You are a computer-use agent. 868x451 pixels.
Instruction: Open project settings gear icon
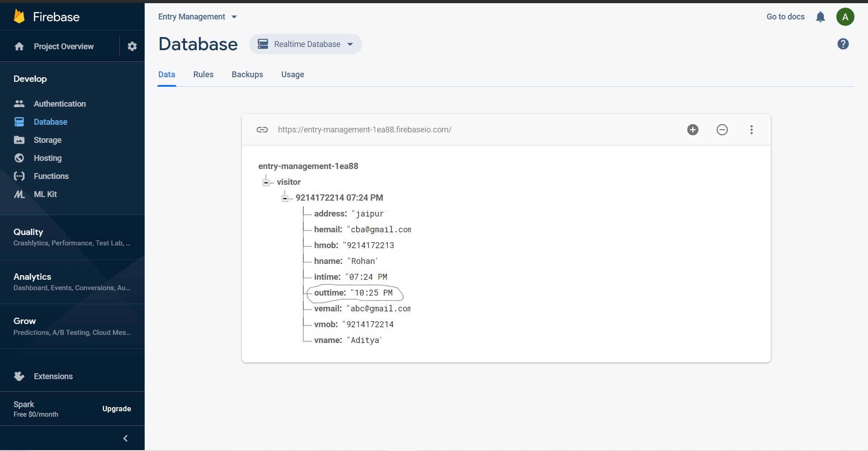click(132, 46)
